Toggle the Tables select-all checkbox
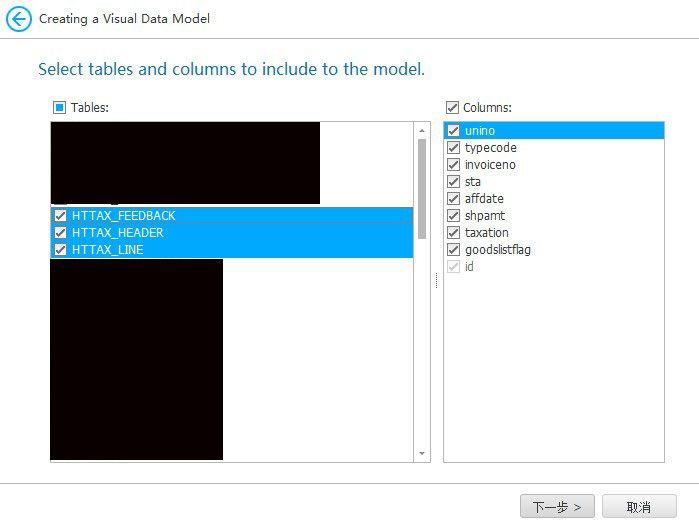 [59, 107]
